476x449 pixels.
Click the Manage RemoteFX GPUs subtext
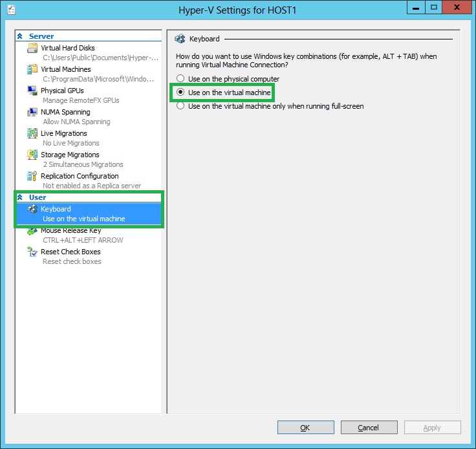coord(81,100)
